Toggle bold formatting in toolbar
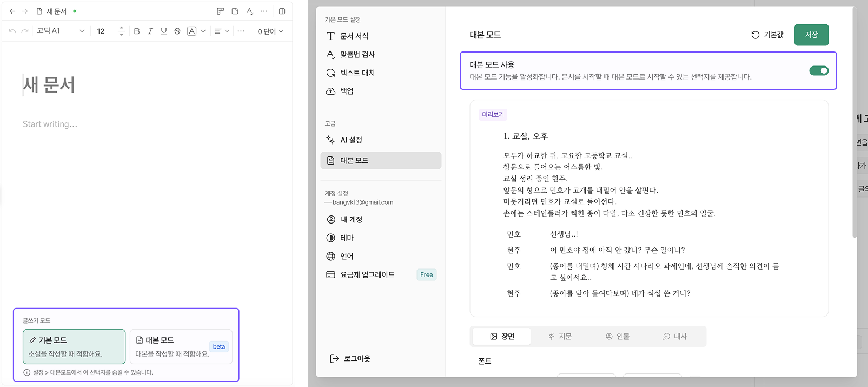 (137, 31)
